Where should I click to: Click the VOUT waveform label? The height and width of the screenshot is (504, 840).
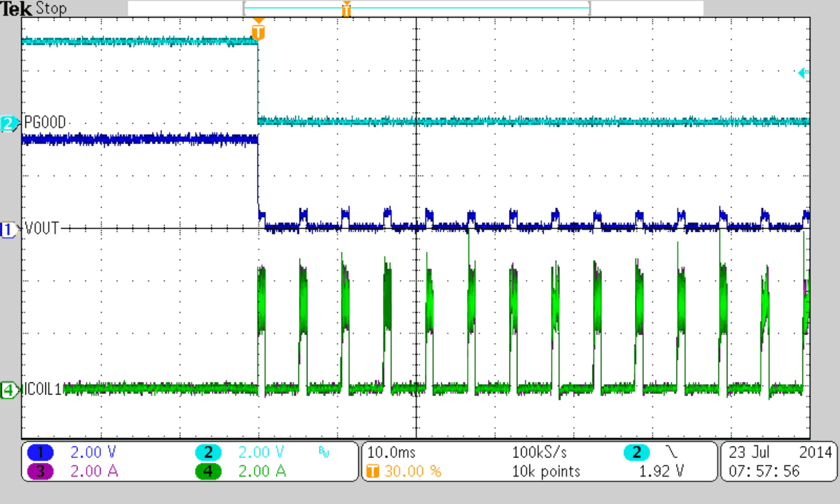(41, 228)
